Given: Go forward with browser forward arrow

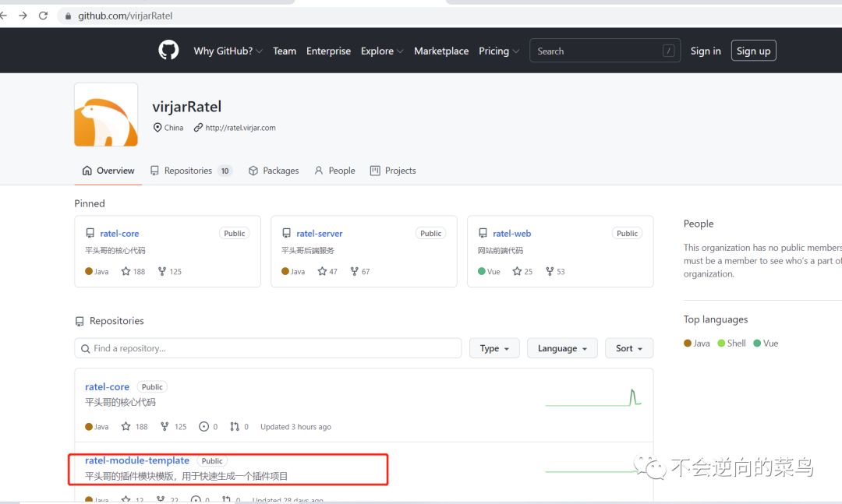Looking at the screenshot, I should [23, 16].
